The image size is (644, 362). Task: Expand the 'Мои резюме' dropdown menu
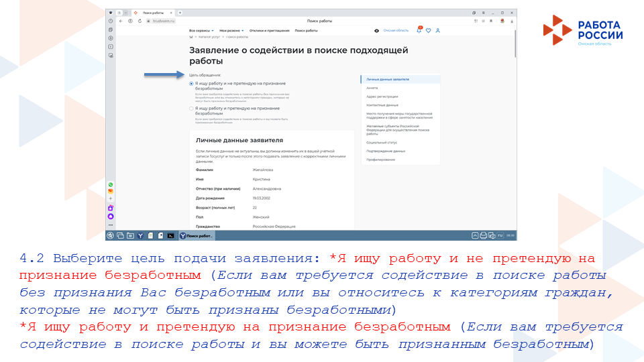pyautogui.click(x=232, y=30)
